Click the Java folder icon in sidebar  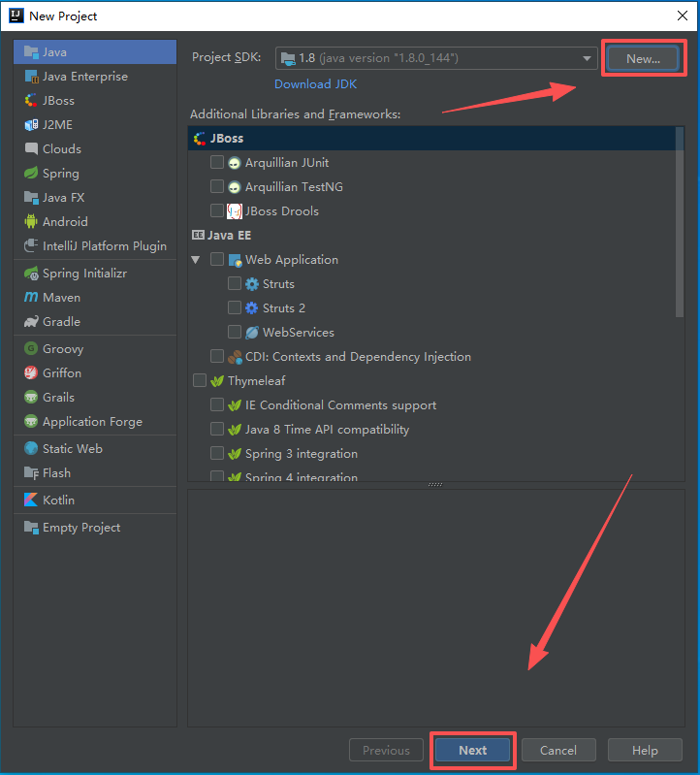(31, 52)
